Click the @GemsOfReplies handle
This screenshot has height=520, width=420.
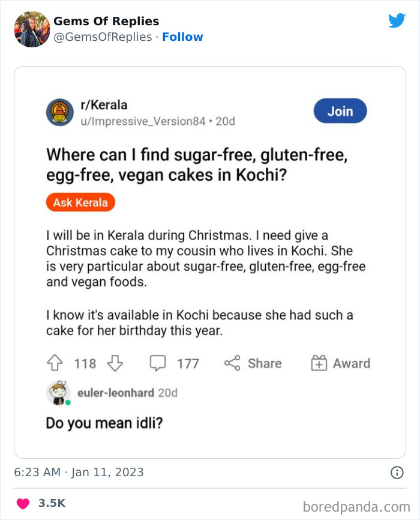103,37
